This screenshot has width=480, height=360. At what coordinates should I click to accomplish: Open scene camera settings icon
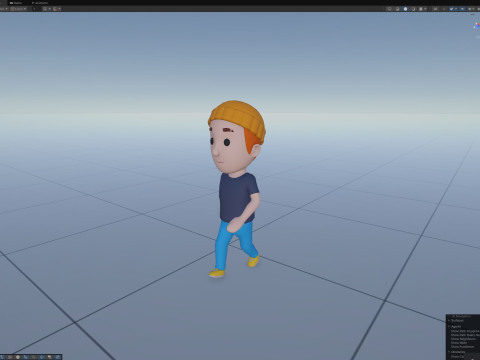(x=470, y=9)
